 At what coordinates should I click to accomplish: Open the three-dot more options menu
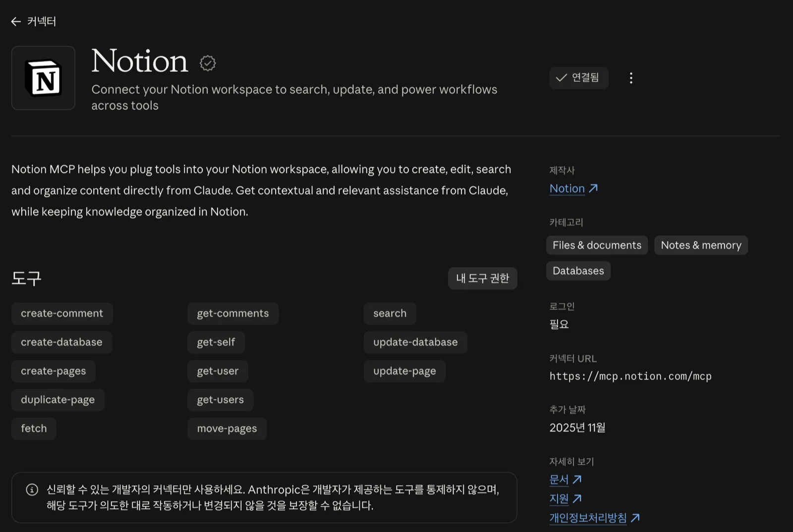point(631,78)
